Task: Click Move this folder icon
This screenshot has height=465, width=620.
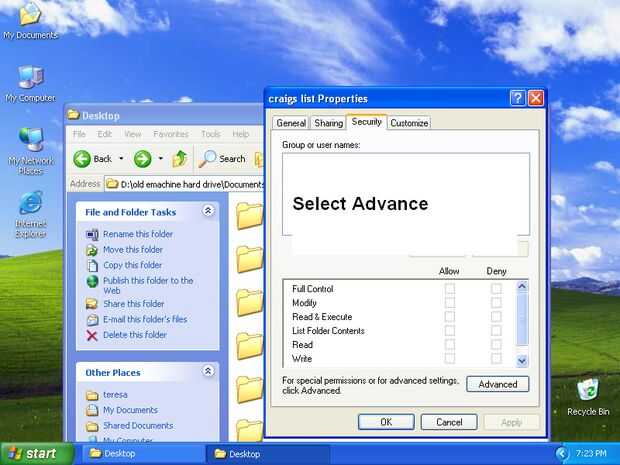Action: point(92,250)
